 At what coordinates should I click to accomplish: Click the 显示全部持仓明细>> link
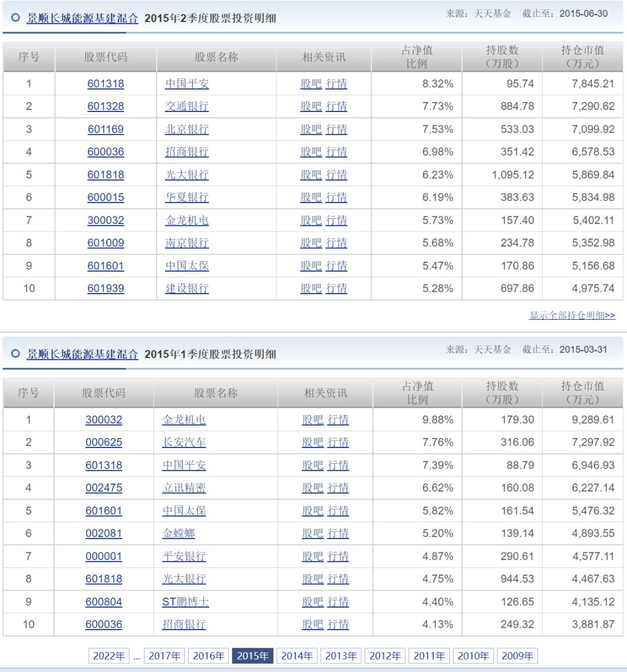click(571, 315)
